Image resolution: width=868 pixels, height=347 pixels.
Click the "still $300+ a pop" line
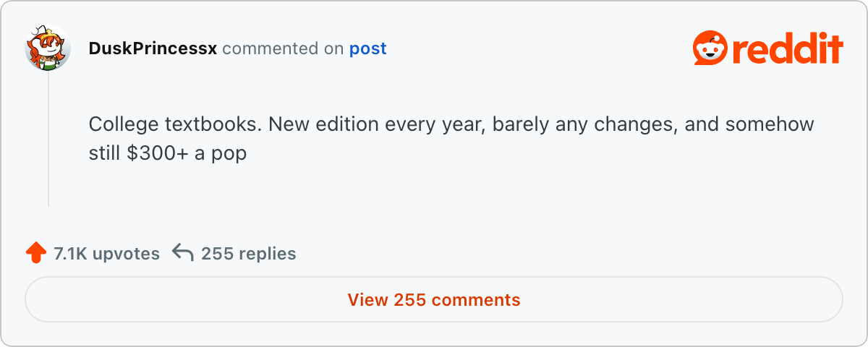pyautogui.click(x=168, y=153)
